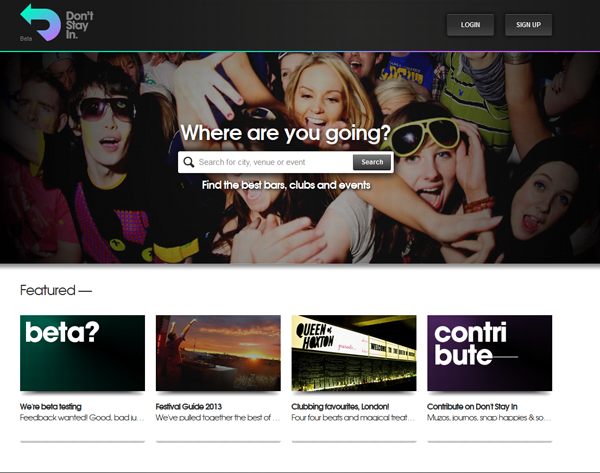Click the "Don't Stay In" logo text

click(x=79, y=23)
